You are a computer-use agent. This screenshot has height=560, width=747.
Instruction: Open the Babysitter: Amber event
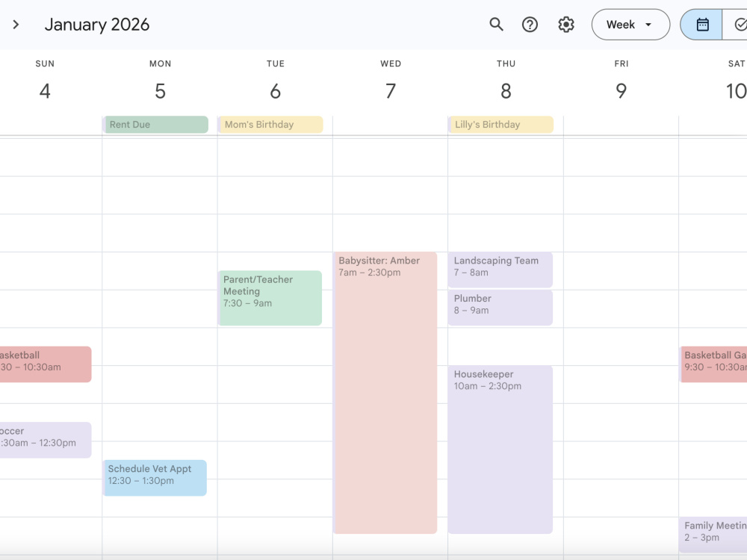point(385,393)
